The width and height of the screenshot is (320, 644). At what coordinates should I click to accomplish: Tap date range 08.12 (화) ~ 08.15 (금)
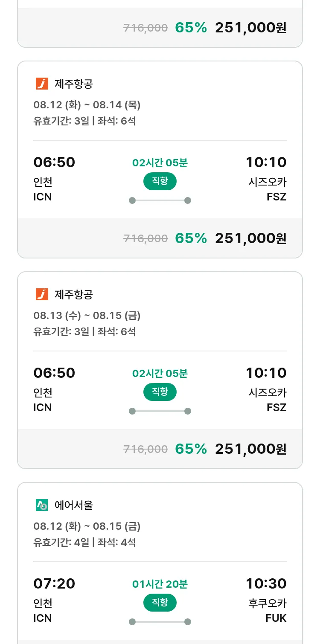coord(87,526)
